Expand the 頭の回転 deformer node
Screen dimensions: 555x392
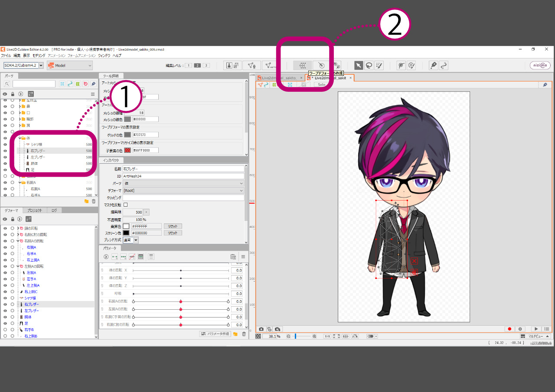pyautogui.click(x=18, y=228)
